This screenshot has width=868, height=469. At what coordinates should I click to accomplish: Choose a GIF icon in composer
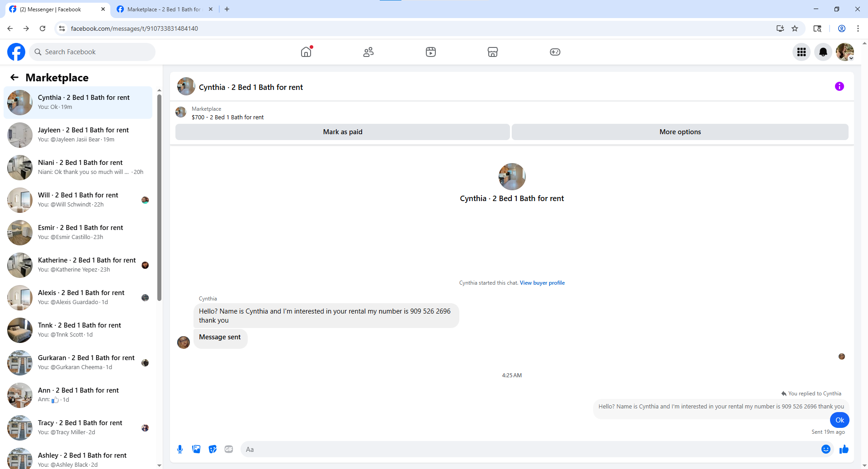tap(229, 449)
